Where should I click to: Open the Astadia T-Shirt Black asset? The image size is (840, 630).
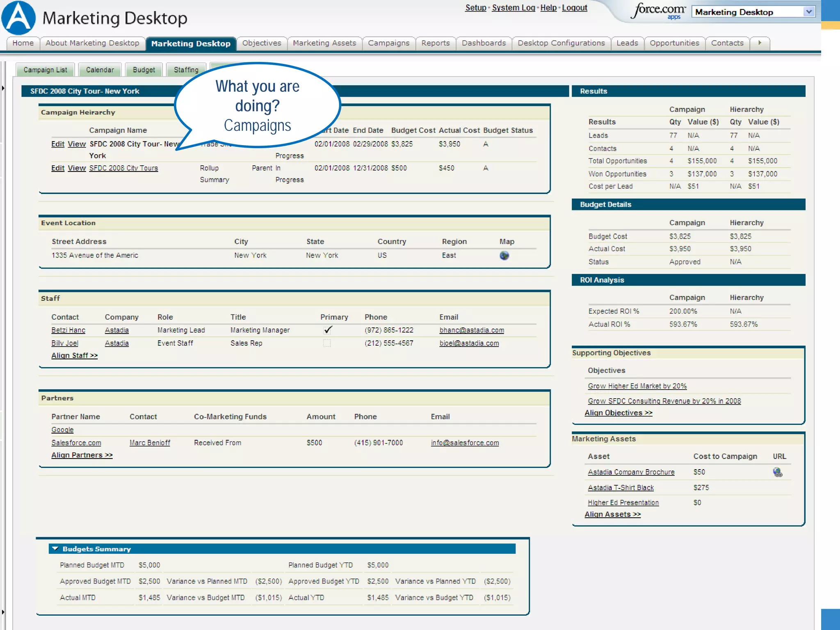(621, 488)
